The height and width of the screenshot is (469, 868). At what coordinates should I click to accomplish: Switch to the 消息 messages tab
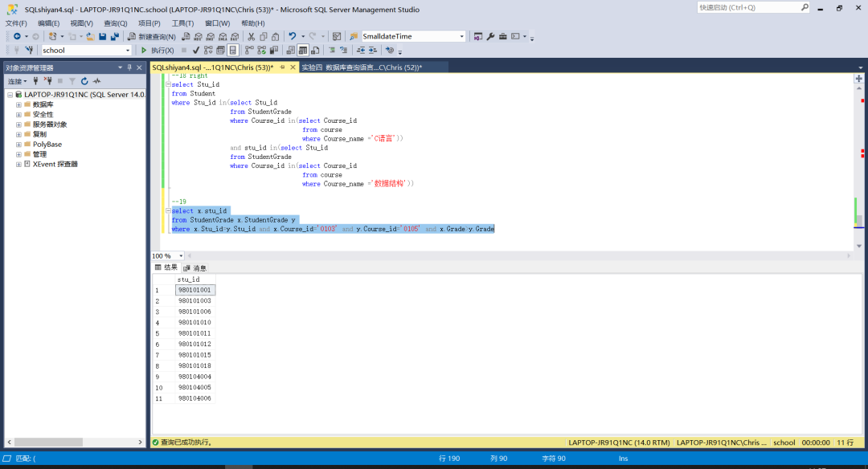click(195, 267)
